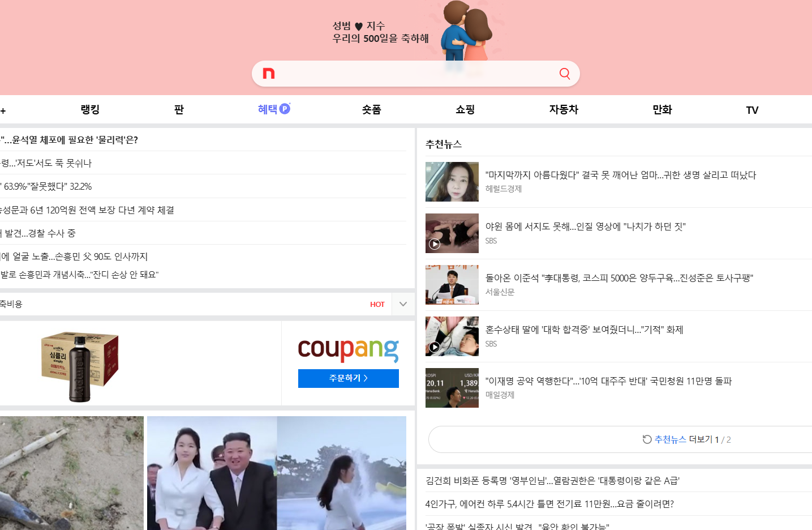Image resolution: width=812 pixels, height=530 pixels.
Task: Play the SBS coma daughter video thumbnail
Action: pyautogui.click(x=452, y=336)
